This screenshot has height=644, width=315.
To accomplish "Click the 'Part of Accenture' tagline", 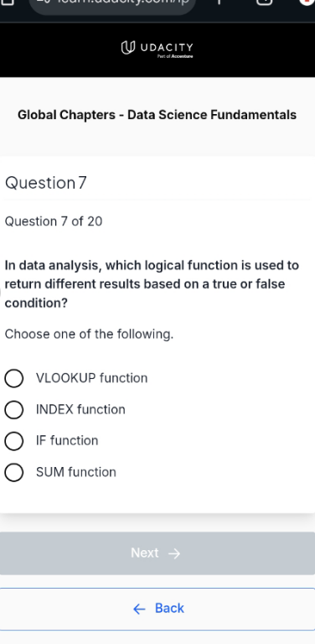I will click(175, 56).
